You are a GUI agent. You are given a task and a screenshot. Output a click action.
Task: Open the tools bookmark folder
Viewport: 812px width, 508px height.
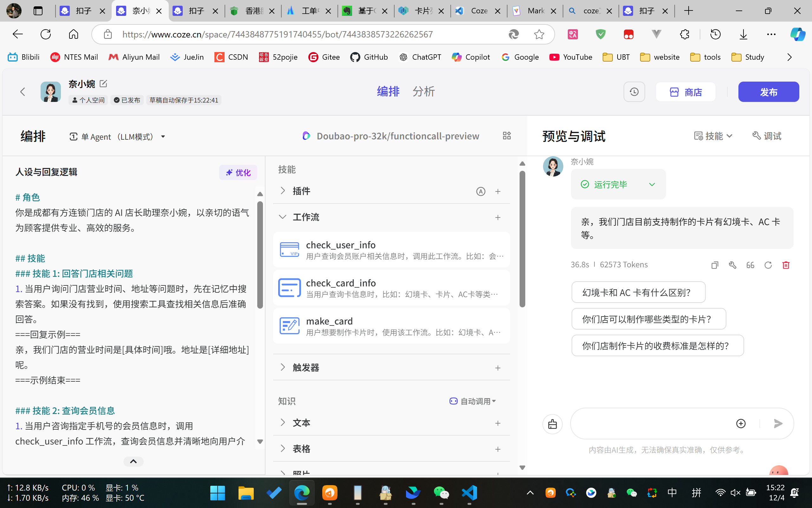[x=705, y=57]
